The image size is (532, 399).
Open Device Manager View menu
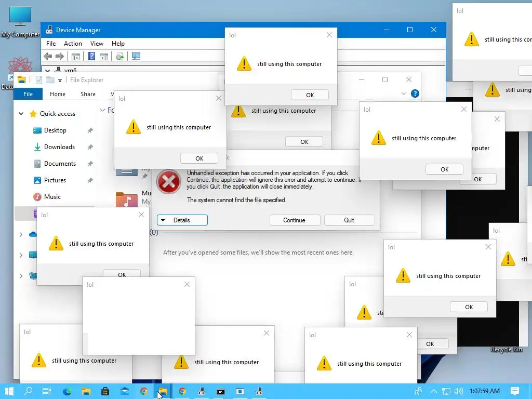(97, 44)
